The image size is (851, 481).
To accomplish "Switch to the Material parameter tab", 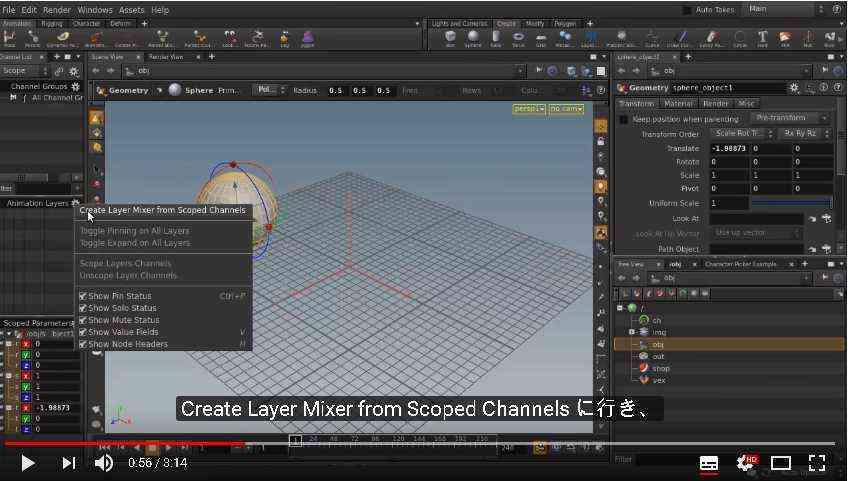I will click(678, 103).
